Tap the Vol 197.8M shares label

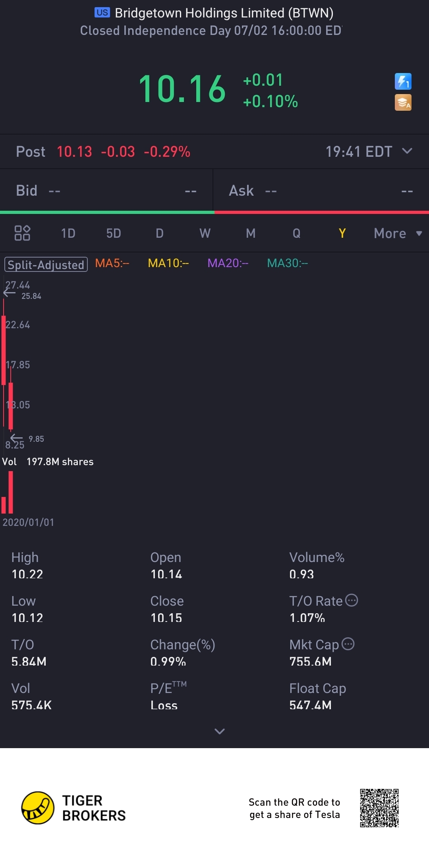tap(48, 462)
